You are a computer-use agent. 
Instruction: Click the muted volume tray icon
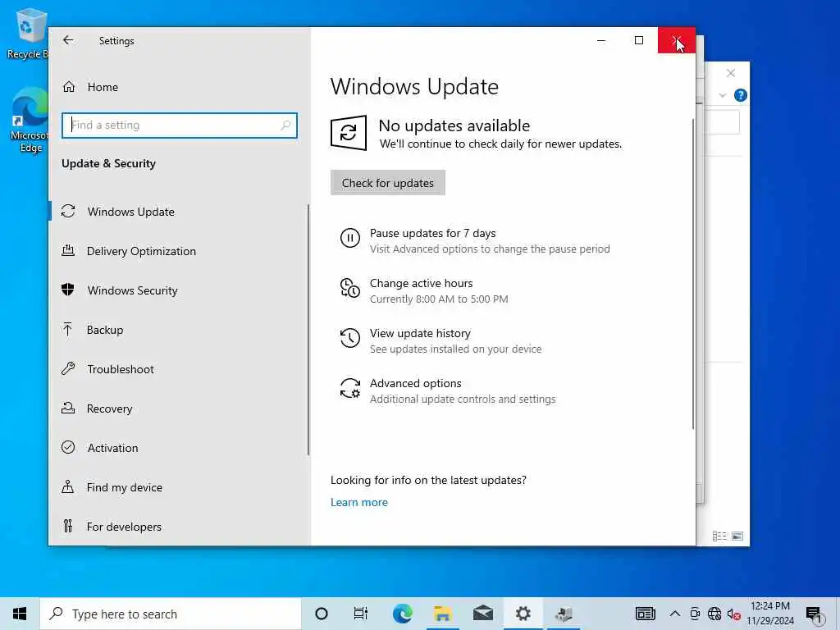[734, 614]
